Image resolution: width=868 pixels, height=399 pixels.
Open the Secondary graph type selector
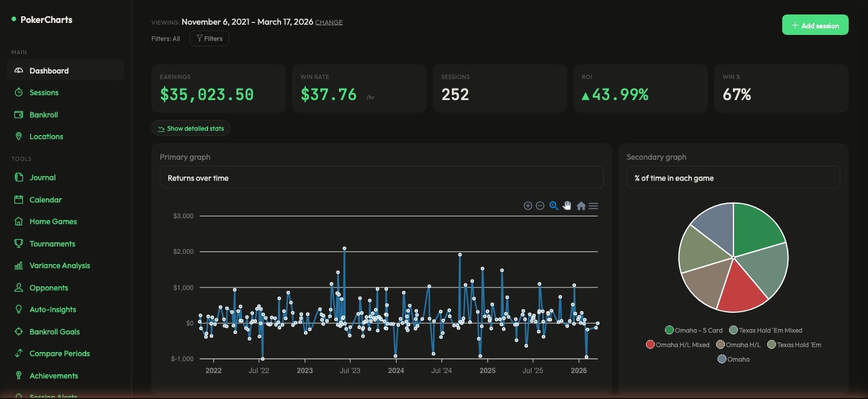click(x=733, y=177)
